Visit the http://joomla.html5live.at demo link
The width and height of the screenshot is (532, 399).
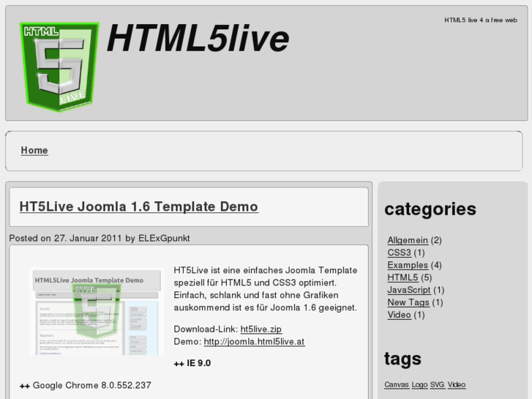click(x=254, y=342)
